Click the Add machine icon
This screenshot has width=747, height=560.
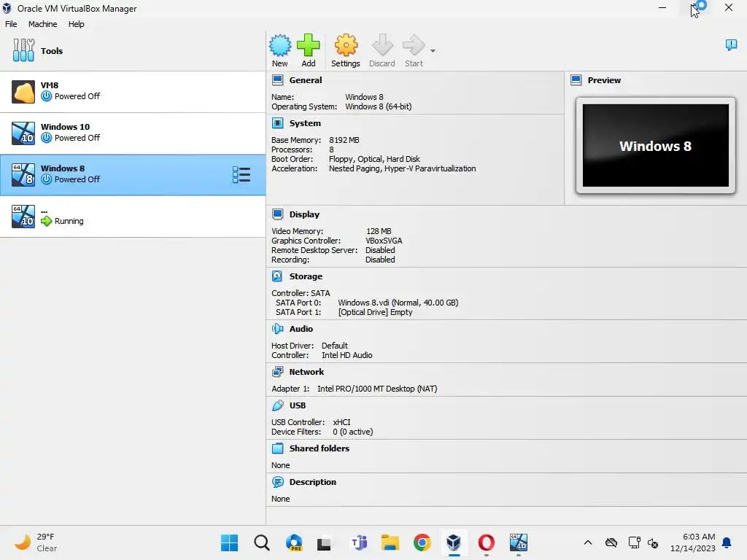(x=309, y=50)
